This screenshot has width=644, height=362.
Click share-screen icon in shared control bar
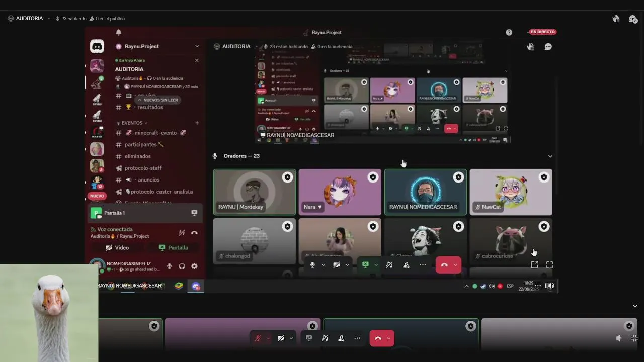pyautogui.click(x=365, y=265)
